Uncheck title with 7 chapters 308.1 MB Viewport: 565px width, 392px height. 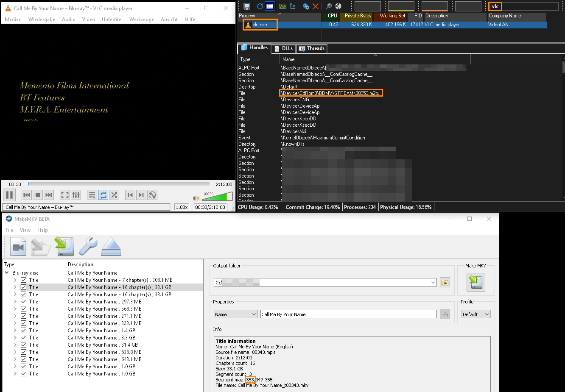click(24, 280)
